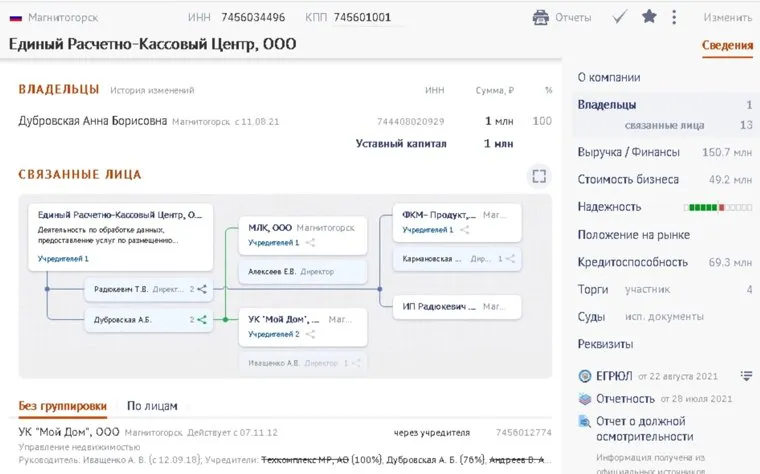Expand the связанные лица sidebar subitem
The width and height of the screenshot is (760, 474).
point(664,125)
